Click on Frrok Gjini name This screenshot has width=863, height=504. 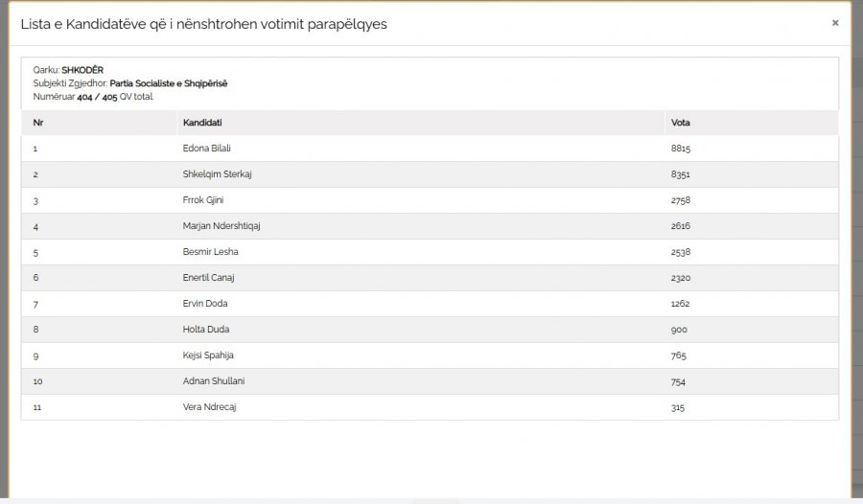point(203,200)
